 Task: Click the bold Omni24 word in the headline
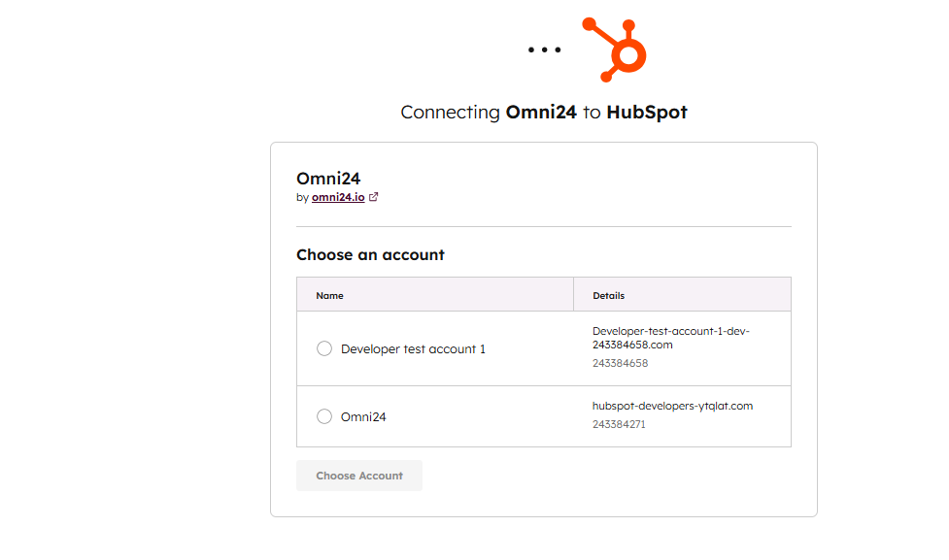[541, 112]
